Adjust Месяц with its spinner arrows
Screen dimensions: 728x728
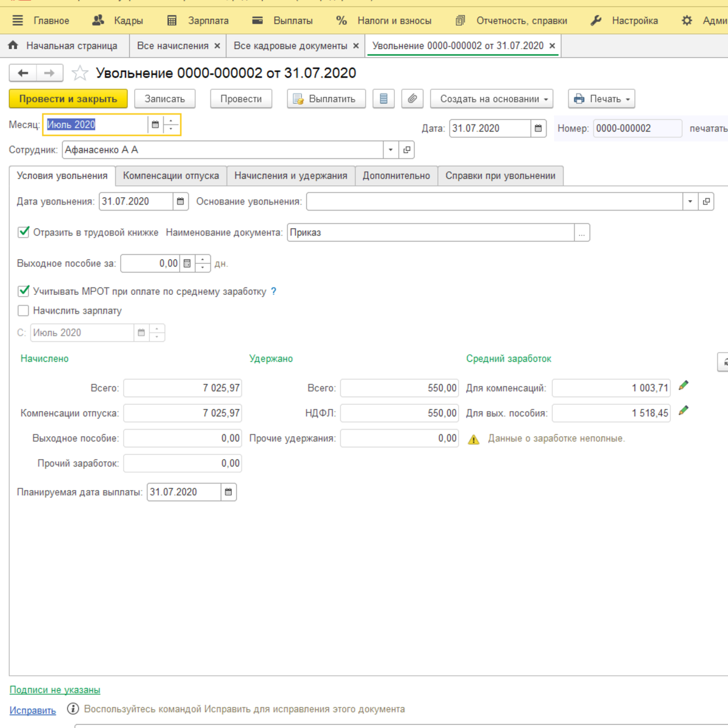pos(171,124)
